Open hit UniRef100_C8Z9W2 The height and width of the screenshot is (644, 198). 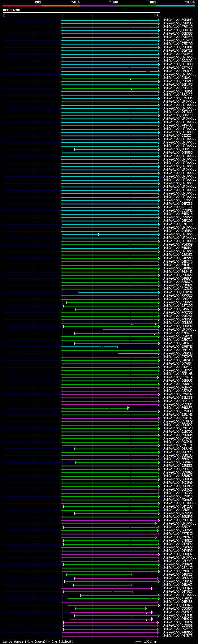click(x=178, y=391)
